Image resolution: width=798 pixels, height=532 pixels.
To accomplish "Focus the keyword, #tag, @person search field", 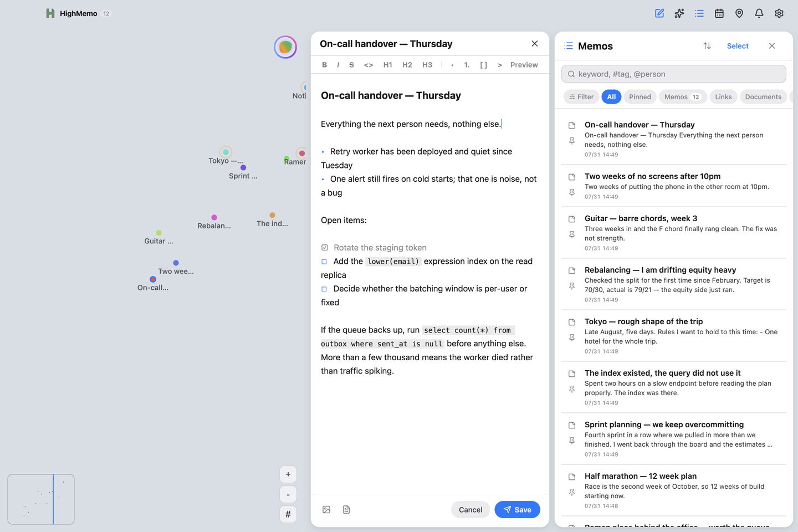I will point(674,74).
